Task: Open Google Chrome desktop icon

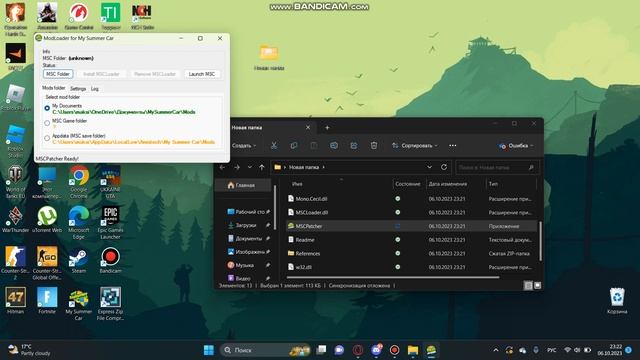Action: click(78, 182)
